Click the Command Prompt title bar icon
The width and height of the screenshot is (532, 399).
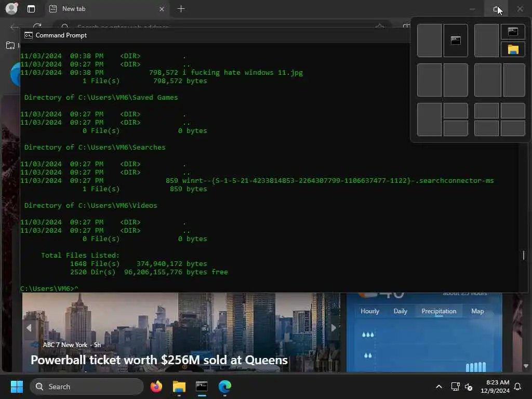[x=29, y=35]
